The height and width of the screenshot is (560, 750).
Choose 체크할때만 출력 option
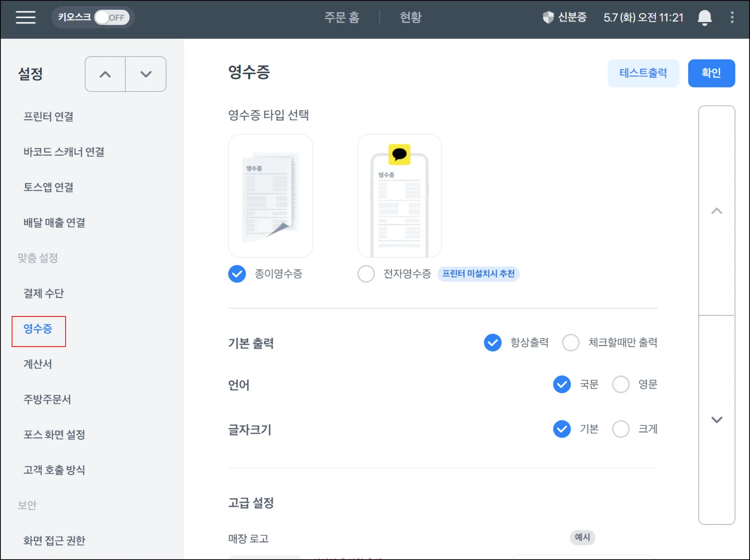point(571,343)
